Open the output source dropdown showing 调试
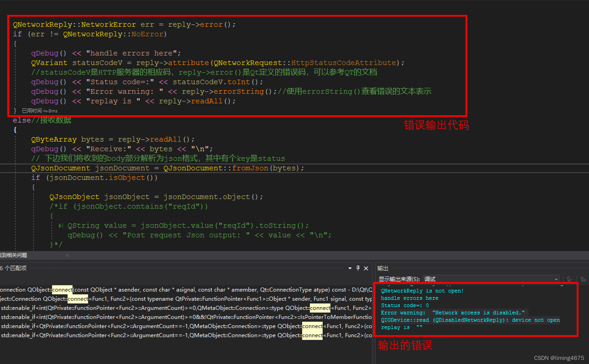 (490, 279)
